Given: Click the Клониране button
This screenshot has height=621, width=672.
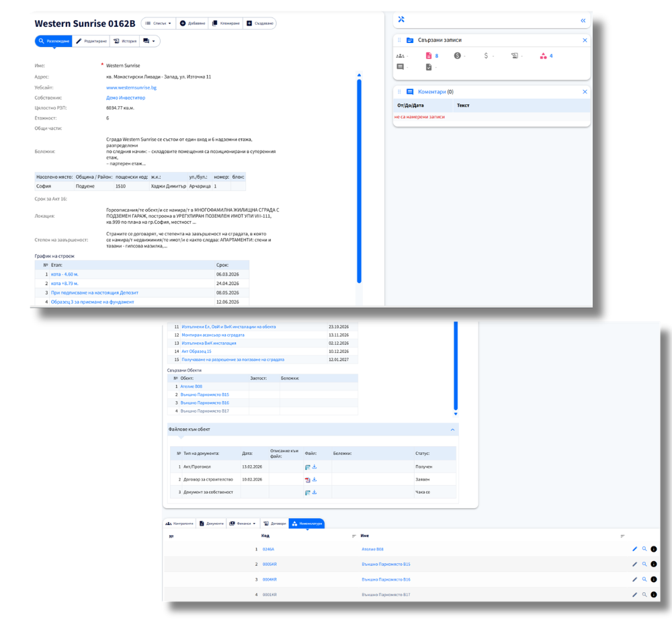Looking at the screenshot, I should pyautogui.click(x=224, y=24).
